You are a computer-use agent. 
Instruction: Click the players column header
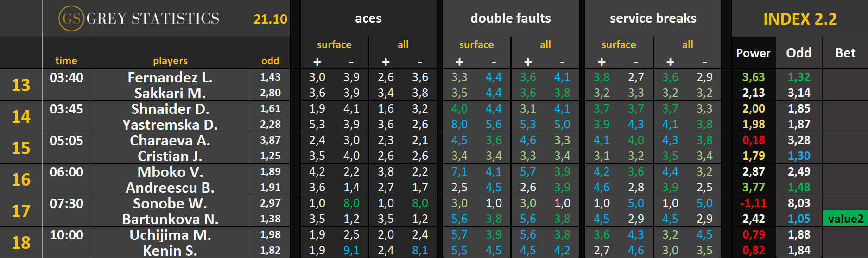[x=170, y=61]
